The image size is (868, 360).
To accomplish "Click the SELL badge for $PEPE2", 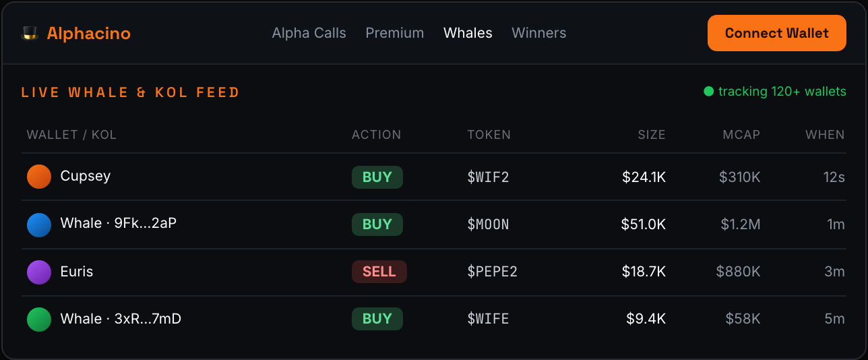I will pos(379,272).
